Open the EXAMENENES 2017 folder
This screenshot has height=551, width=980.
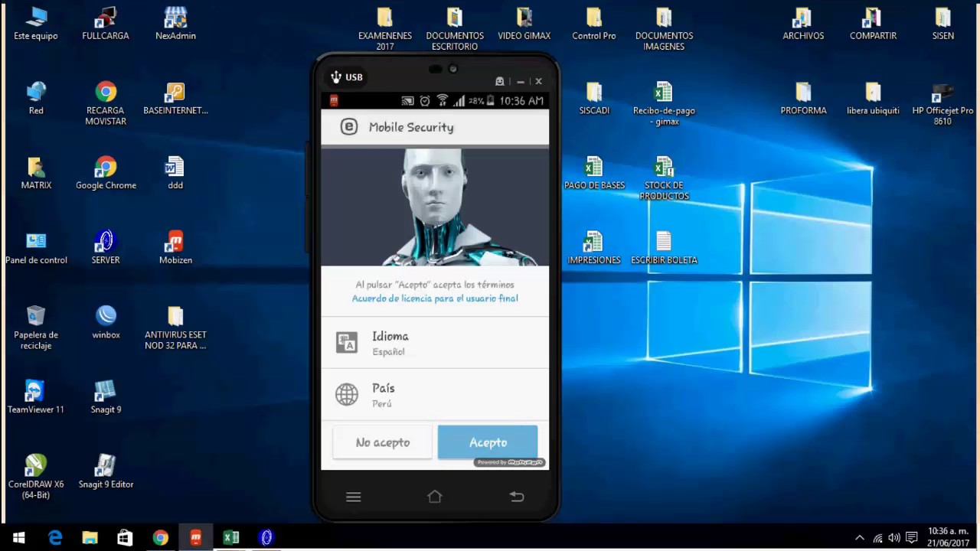(385, 29)
